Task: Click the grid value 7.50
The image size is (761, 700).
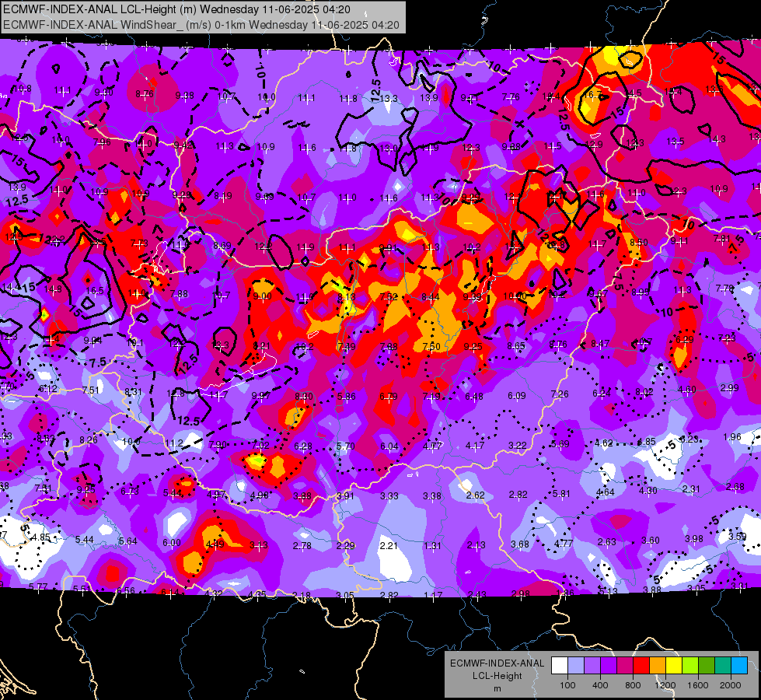Action: coord(431,346)
